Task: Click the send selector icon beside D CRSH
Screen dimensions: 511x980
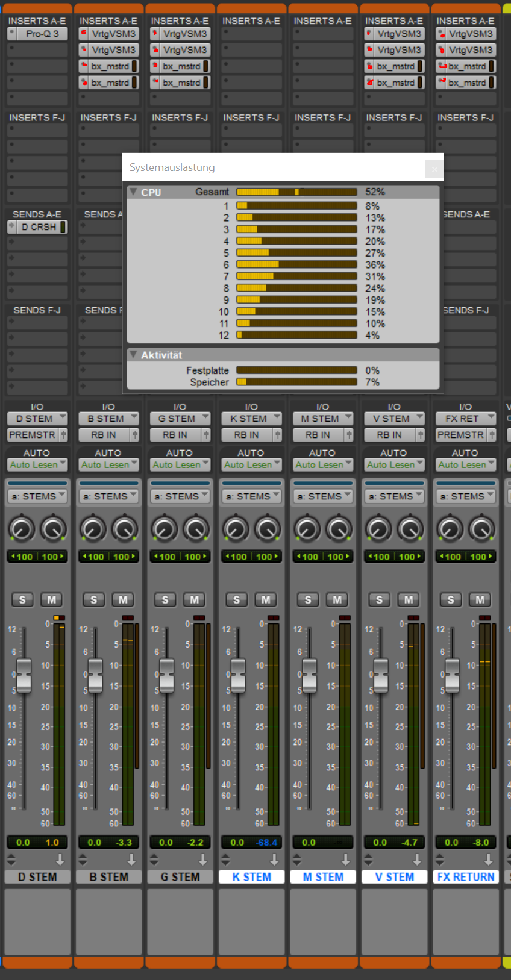Action: tap(12, 227)
